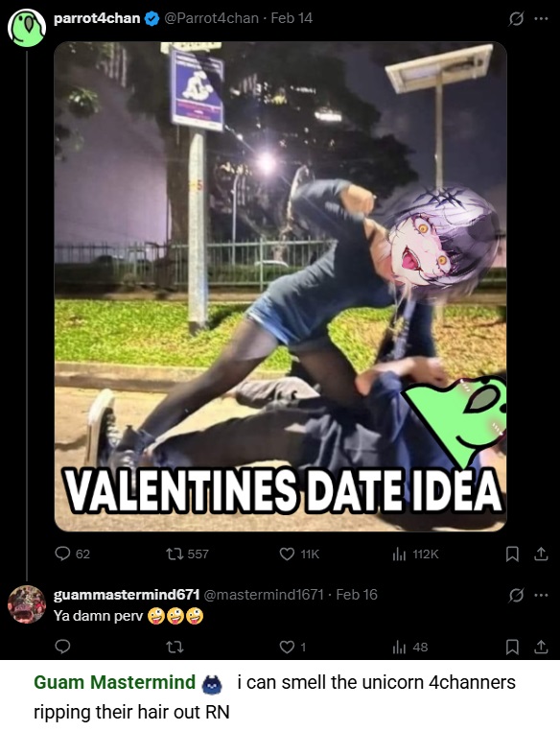560x731 pixels.
Task: Click Grok icon on guammastermind671's reply
Action: (516, 595)
